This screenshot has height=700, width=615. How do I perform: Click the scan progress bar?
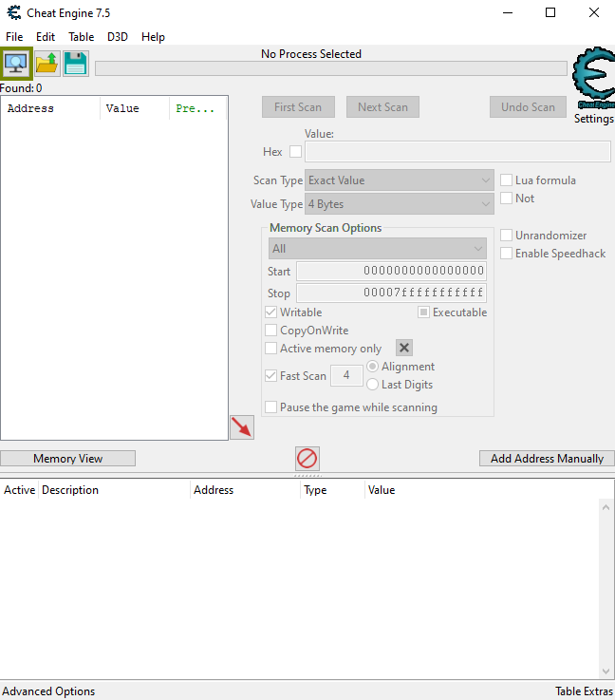pos(331,68)
